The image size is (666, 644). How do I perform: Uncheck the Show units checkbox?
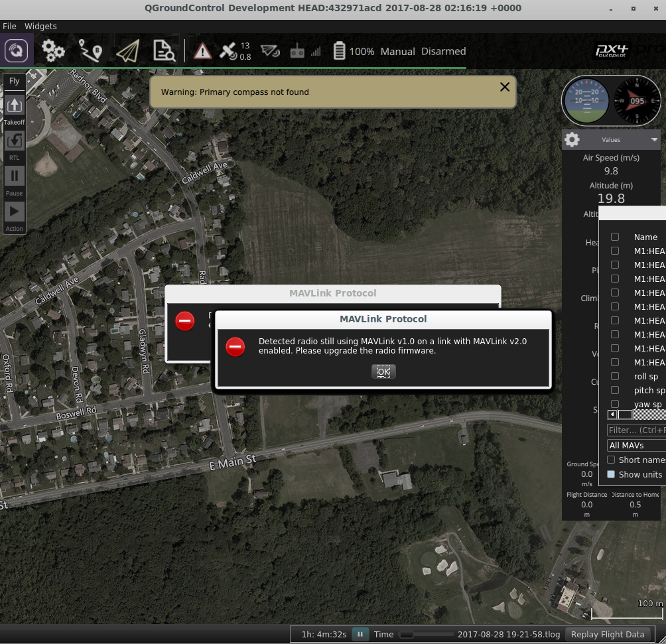coord(611,474)
